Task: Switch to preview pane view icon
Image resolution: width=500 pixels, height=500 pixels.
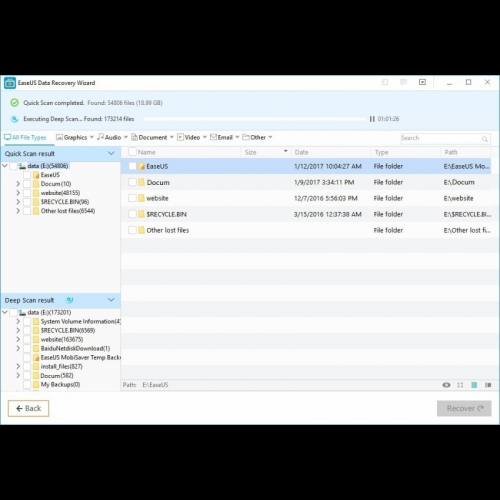Action: tap(488, 385)
